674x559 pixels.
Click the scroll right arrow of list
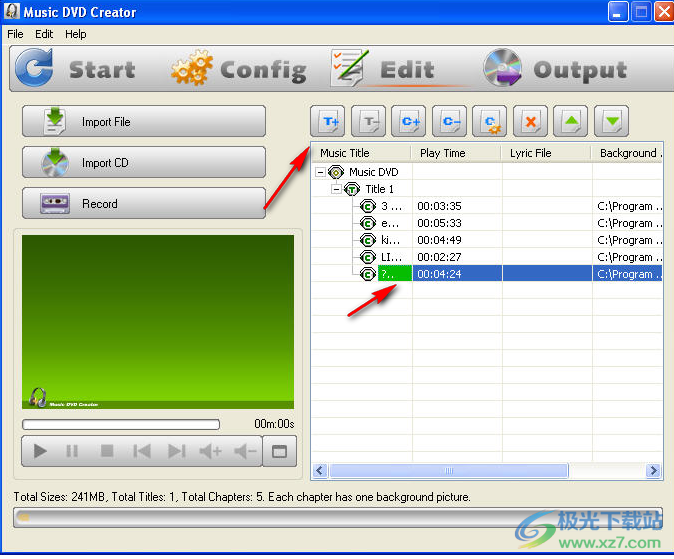coord(653,470)
